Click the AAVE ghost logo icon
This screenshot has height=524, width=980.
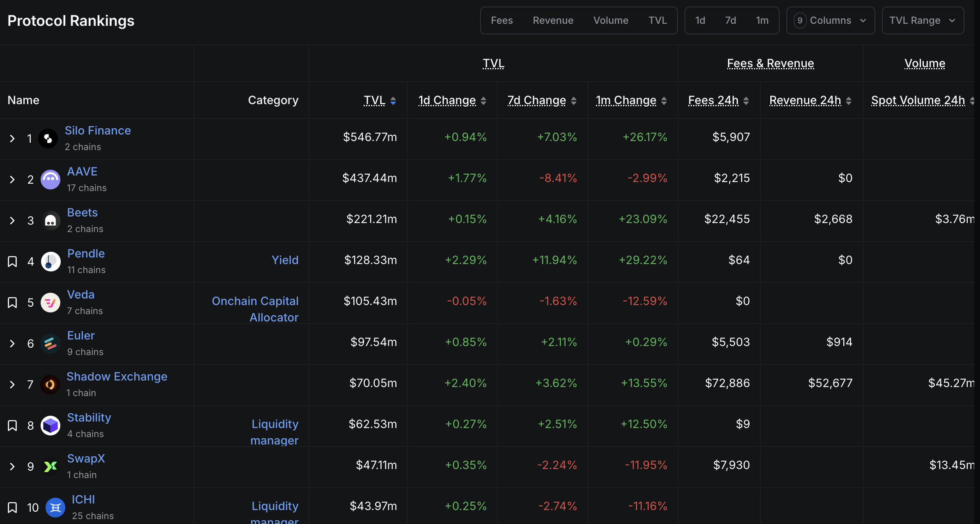click(x=50, y=180)
